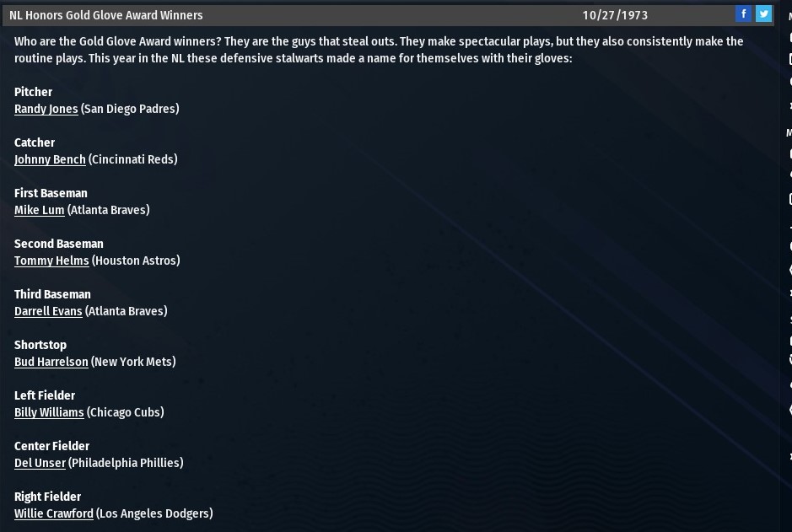View Tommy Helms player page
The width and height of the screenshot is (792, 532).
click(51, 261)
